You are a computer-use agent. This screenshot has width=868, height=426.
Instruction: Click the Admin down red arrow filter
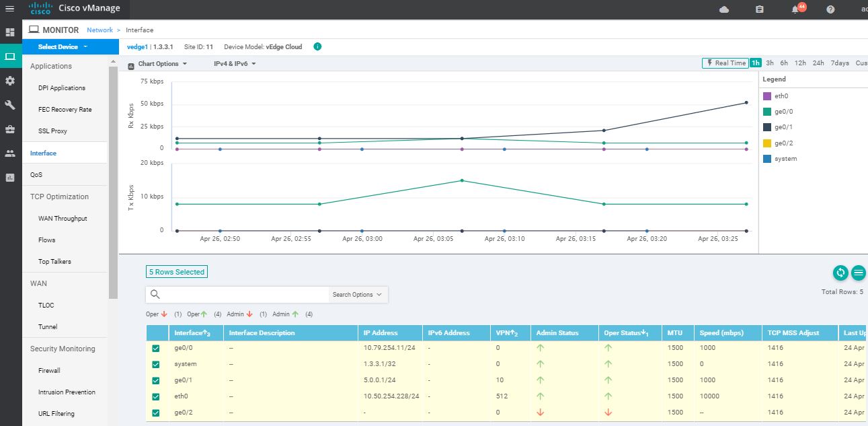pyautogui.click(x=249, y=314)
